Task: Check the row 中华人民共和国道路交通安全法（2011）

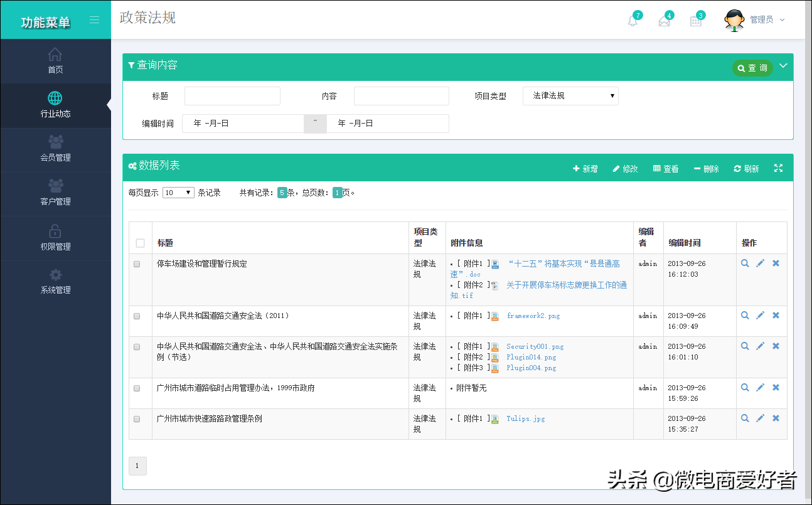Action: click(137, 316)
